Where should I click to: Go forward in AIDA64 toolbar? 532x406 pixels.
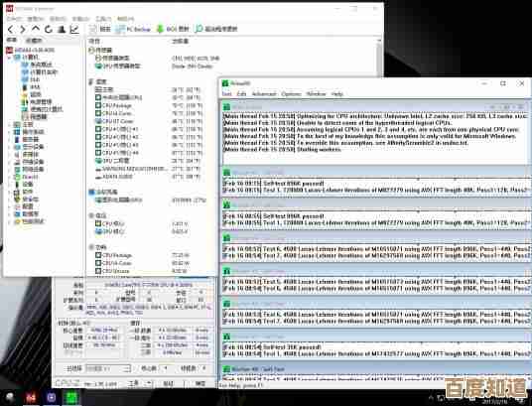click(x=23, y=30)
